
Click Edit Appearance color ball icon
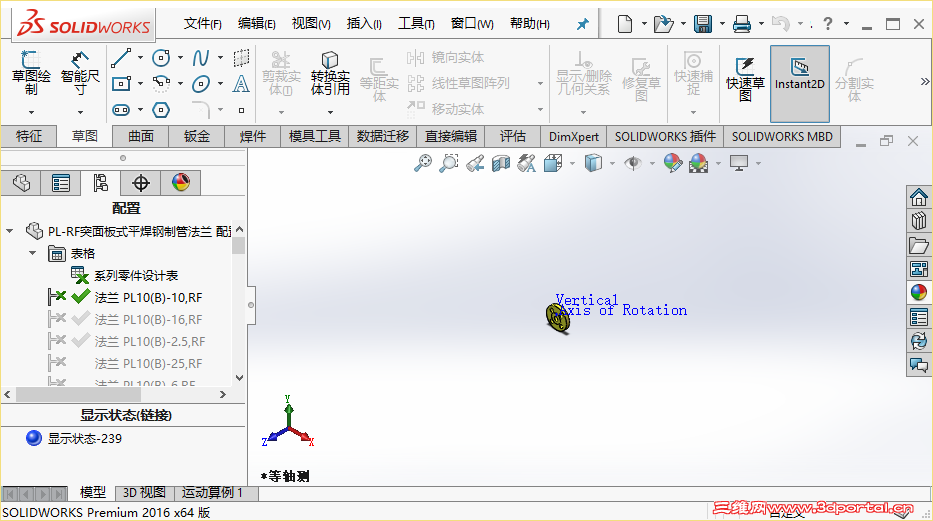coord(672,163)
